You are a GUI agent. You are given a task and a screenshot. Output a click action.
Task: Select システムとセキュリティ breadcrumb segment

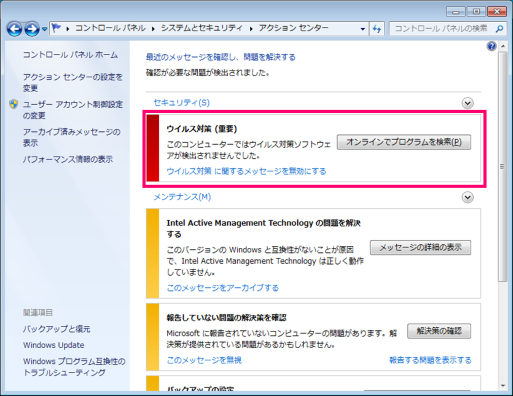click(x=202, y=28)
